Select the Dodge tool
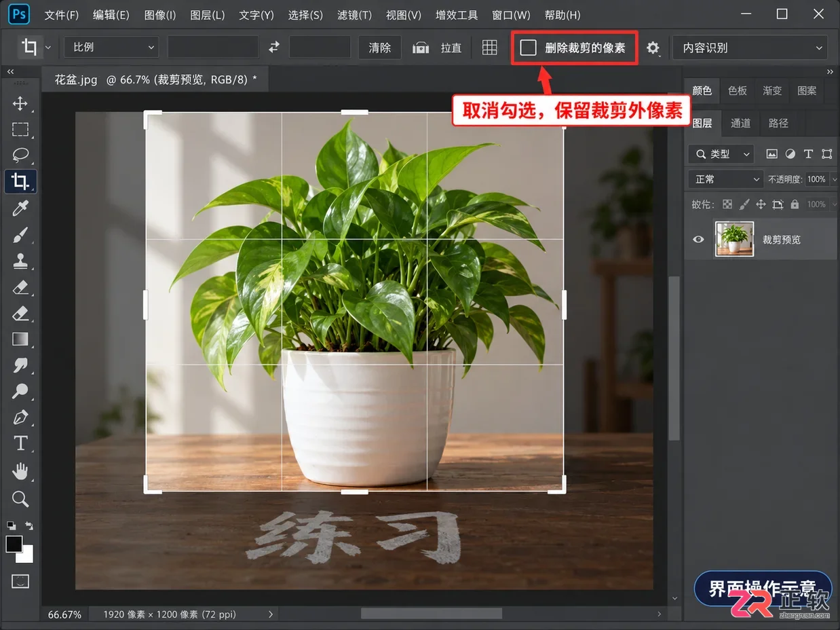 (20, 391)
